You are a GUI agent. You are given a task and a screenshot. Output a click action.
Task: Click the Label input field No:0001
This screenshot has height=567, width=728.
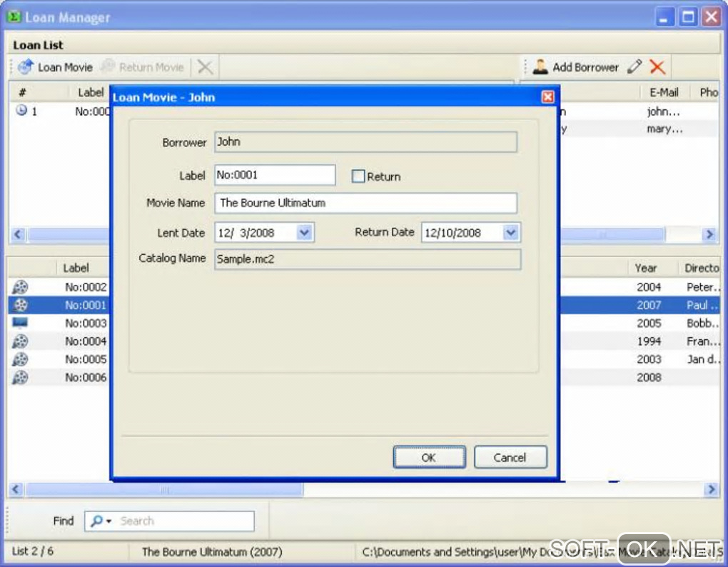275,175
